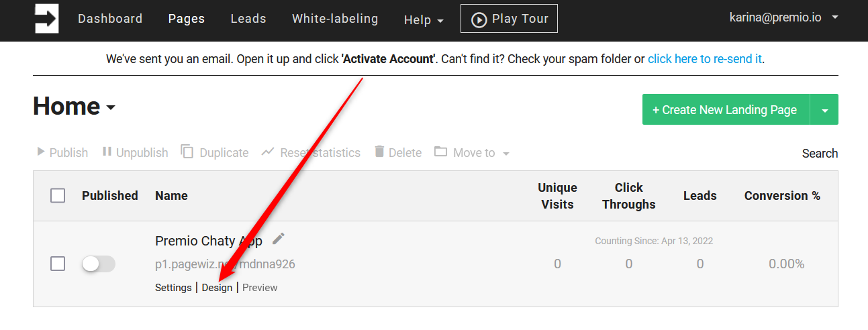Open the Leads menu item
Viewport: 868px width, 330px height.
point(248,19)
